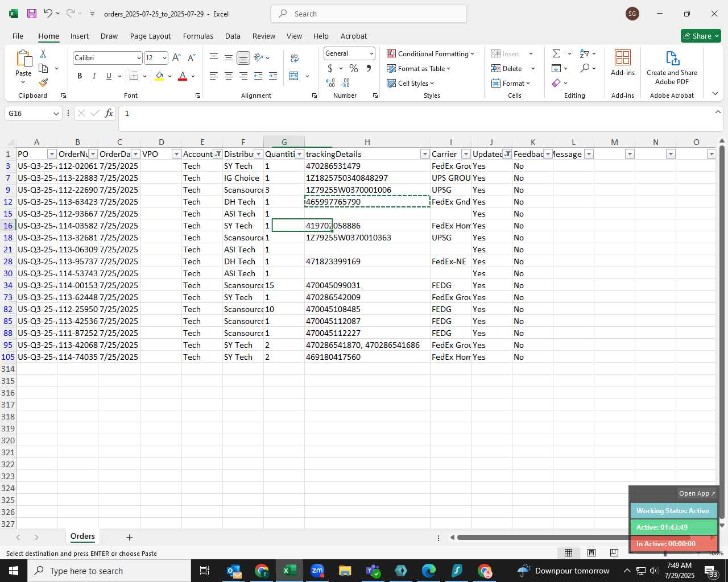Toggle Bold formatting
The image size is (728, 582).
pos(80,76)
